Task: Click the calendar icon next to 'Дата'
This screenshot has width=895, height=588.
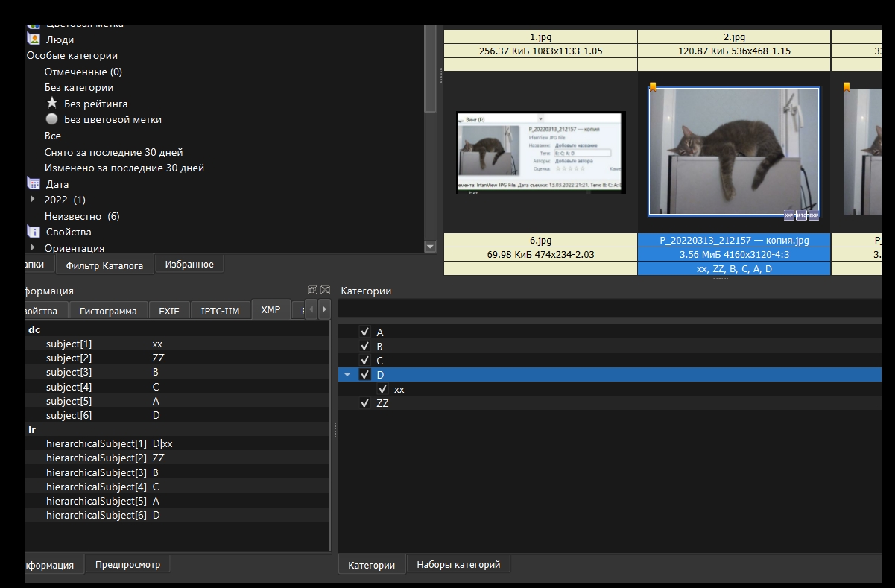Action: [x=34, y=183]
